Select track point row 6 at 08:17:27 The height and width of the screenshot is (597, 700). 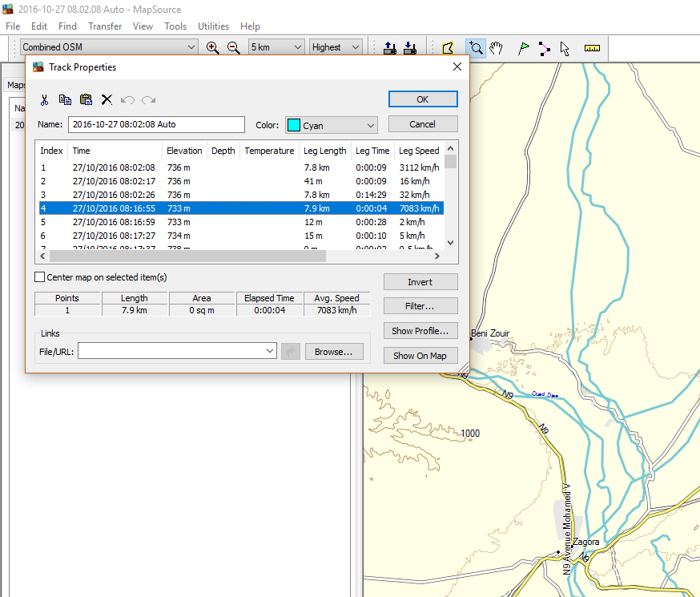click(242, 236)
